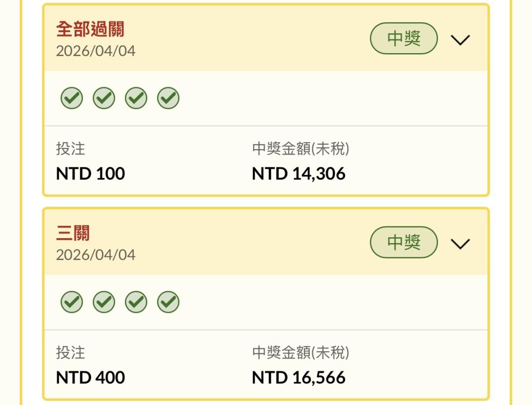Click the NTD 400 stake amount
The height and width of the screenshot is (405, 532).
(91, 377)
